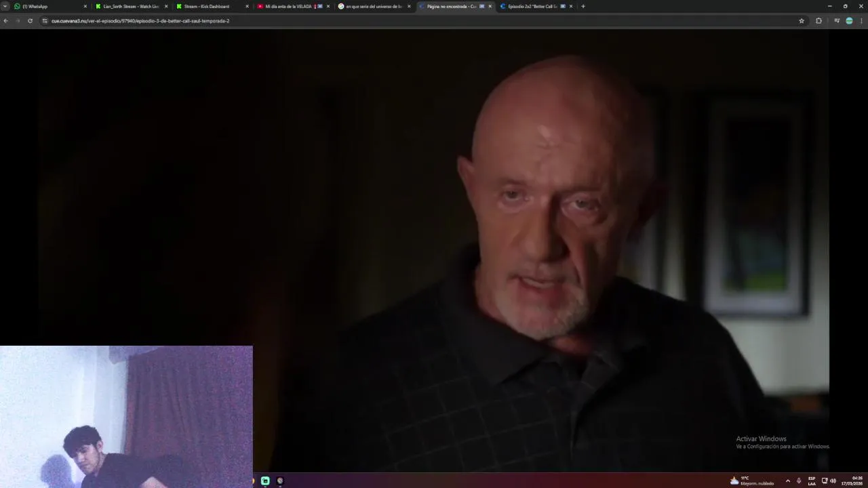Close the WhatsApp tab
Image resolution: width=868 pixels, height=488 pixels.
85,6
